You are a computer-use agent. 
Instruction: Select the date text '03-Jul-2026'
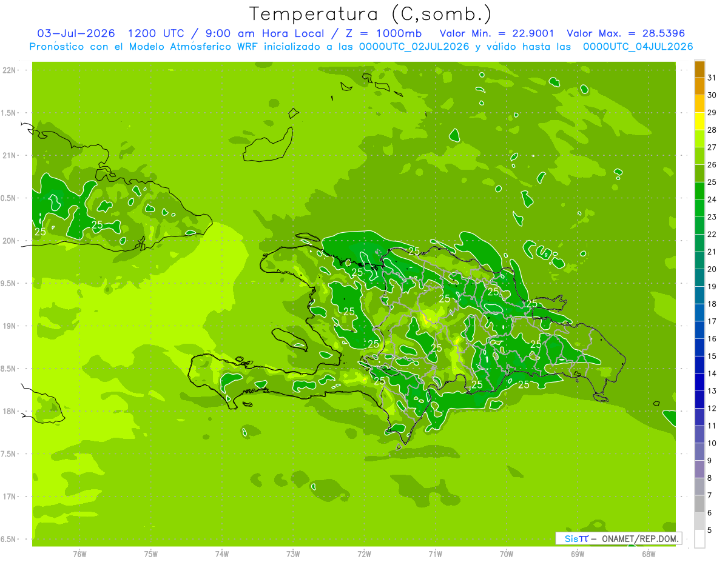tap(76, 33)
